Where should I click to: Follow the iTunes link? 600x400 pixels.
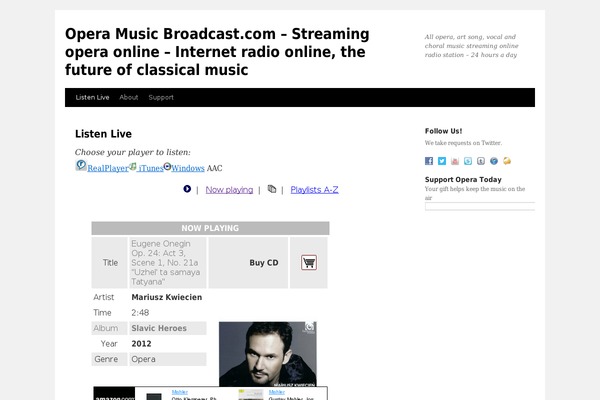[x=151, y=168]
